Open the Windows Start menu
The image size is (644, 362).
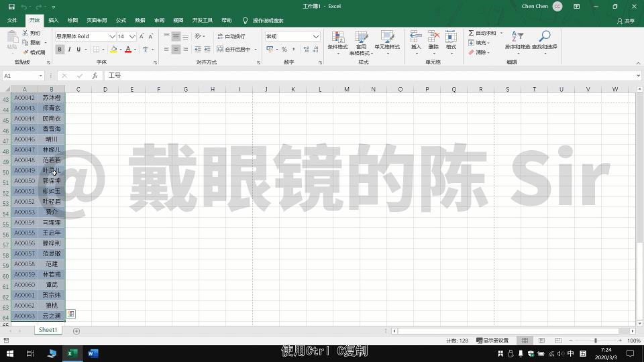click(x=10, y=353)
